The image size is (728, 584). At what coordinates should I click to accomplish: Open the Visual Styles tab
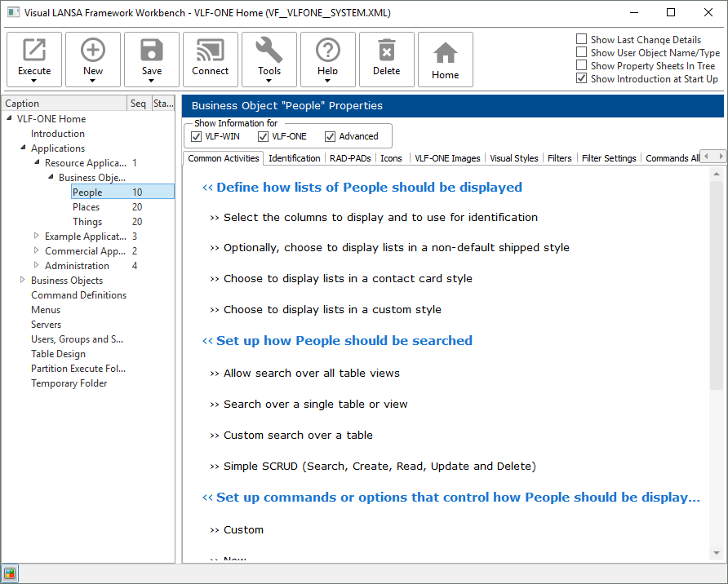(513, 158)
